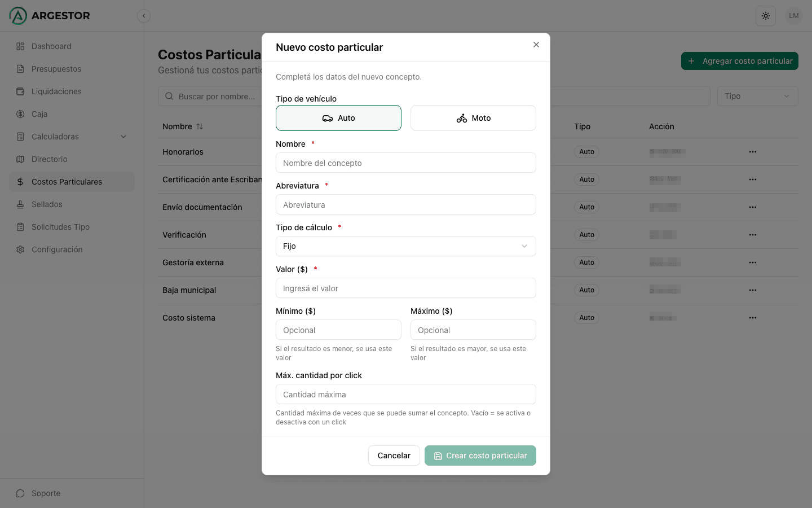This screenshot has width=812, height=508.
Task: Focus the Nombre del concepto field
Action: (405, 163)
